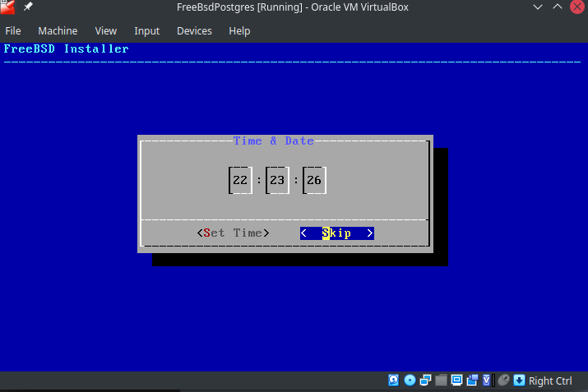Click the optical disk status icon
Viewport: 588px width, 392px height.
(410, 380)
